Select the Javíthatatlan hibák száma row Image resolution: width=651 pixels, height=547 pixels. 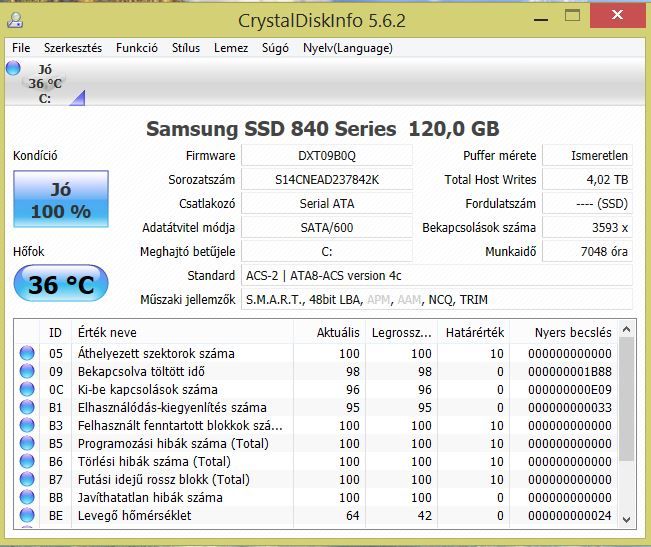point(316,497)
